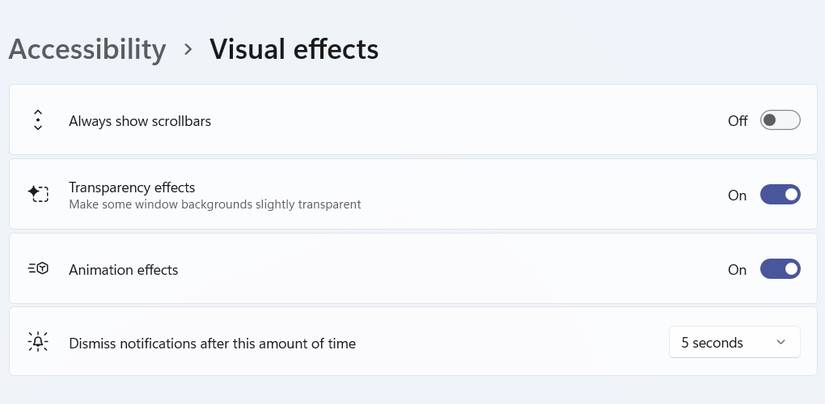The image size is (825, 404).
Task: Click the Animation effects setting label
Action: [123, 269]
